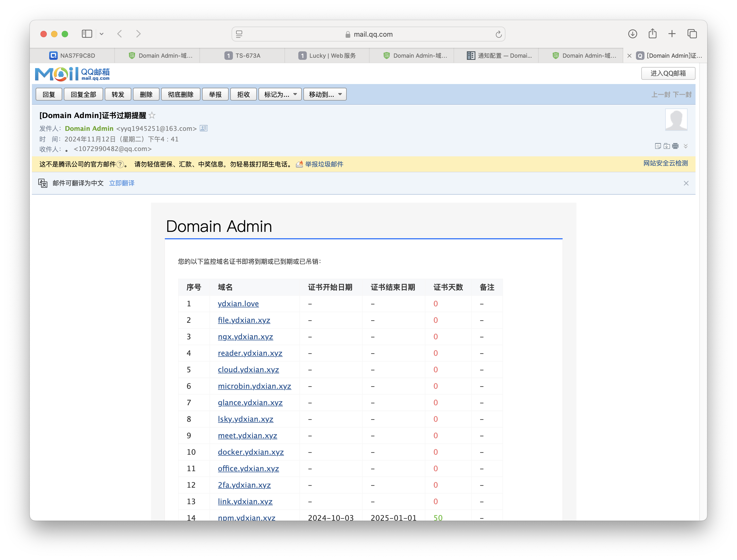Open the docker.ydxian.xyz link
This screenshot has width=737, height=560.
click(x=251, y=452)
